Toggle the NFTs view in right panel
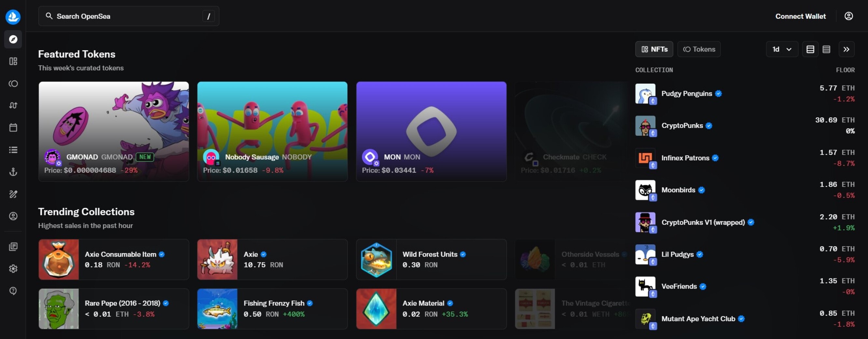 point(654,49)
